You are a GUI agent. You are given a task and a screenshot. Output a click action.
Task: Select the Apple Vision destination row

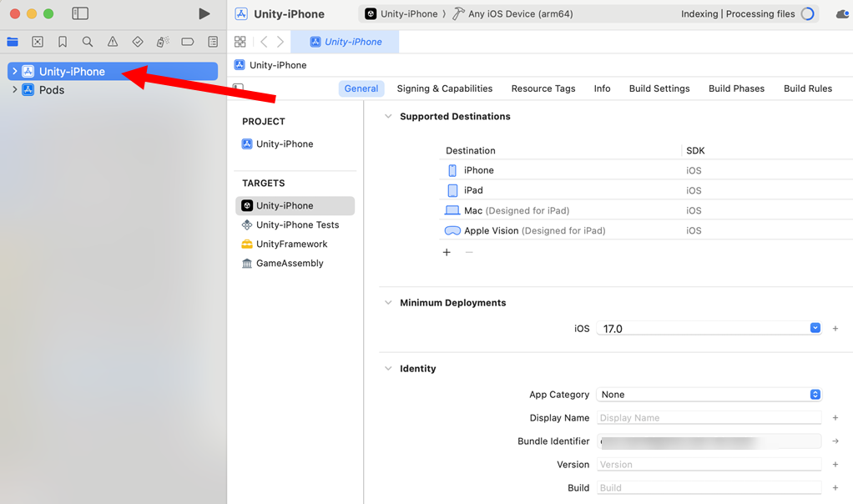pyautogui.click(x=646, y=230)
